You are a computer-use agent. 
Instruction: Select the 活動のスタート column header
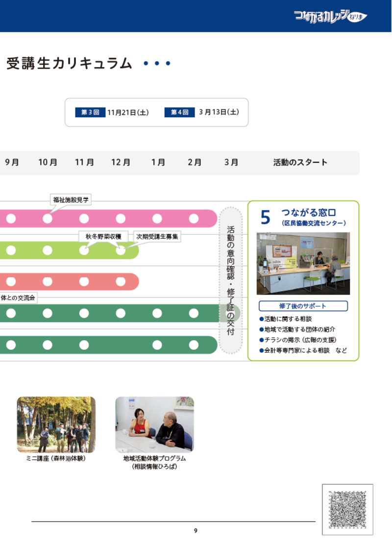click(x=300, y=162)
